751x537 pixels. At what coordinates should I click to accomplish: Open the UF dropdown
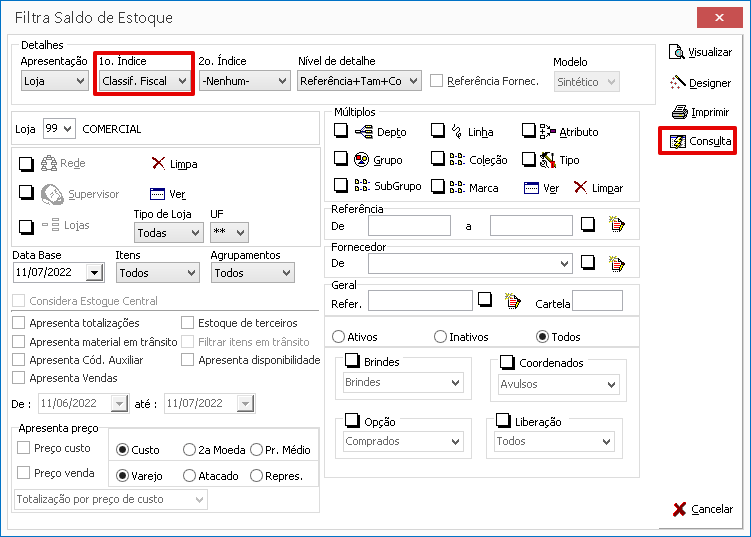point(229,233)
